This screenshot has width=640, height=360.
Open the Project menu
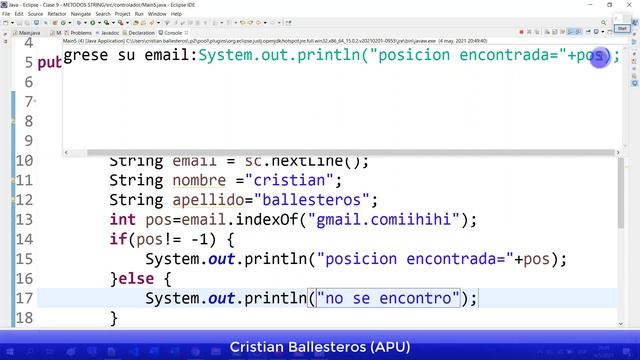coord(122,14)
